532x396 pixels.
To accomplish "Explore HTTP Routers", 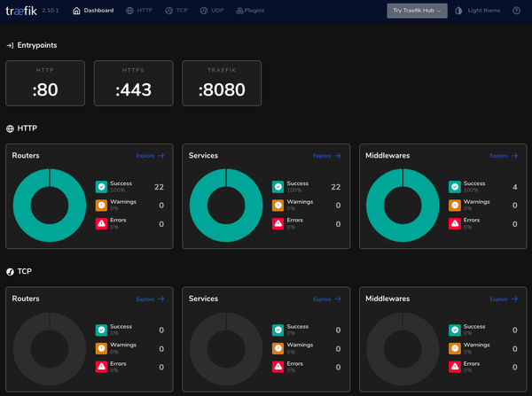I will coord(150,156).
